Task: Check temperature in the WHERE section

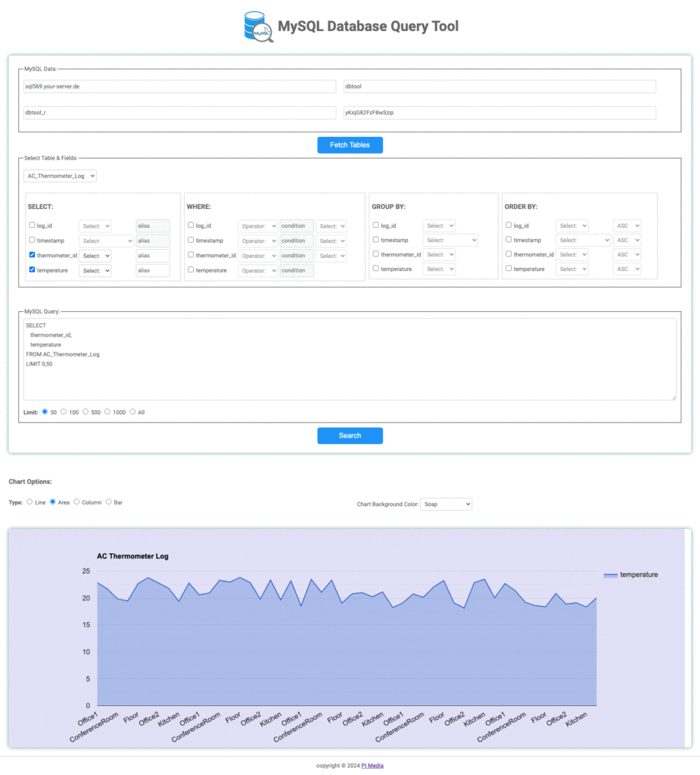Action: [x=191, y=269]
